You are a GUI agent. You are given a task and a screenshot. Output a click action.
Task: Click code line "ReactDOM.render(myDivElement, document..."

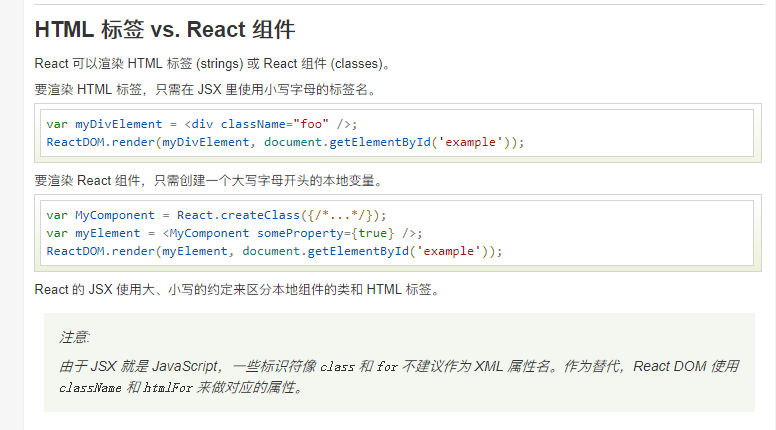pos(285,142)
